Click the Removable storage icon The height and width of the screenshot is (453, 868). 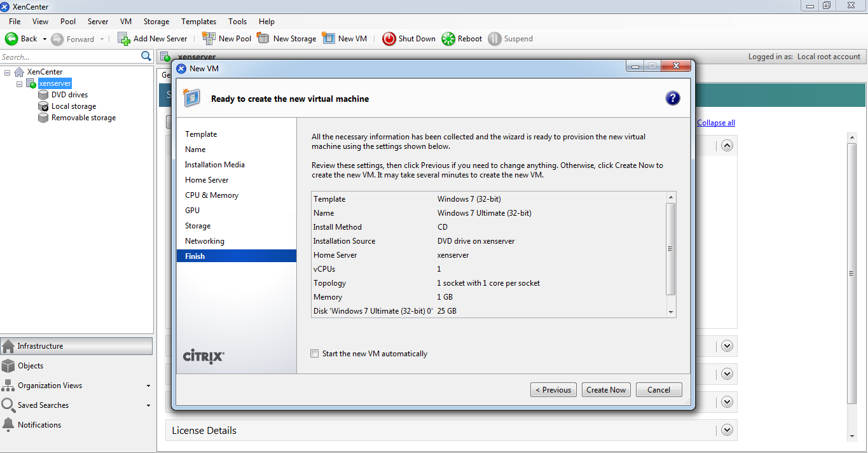(x=43, y=118)
